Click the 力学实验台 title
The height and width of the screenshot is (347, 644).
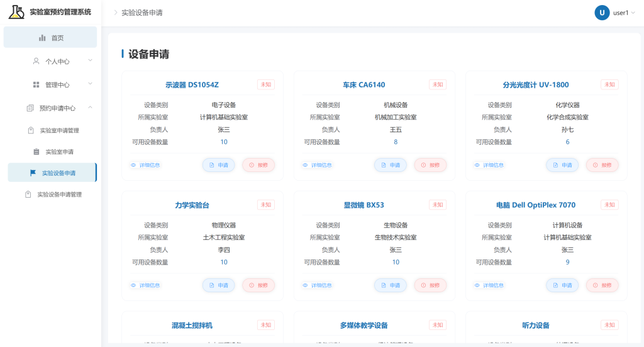click(192, 205)
